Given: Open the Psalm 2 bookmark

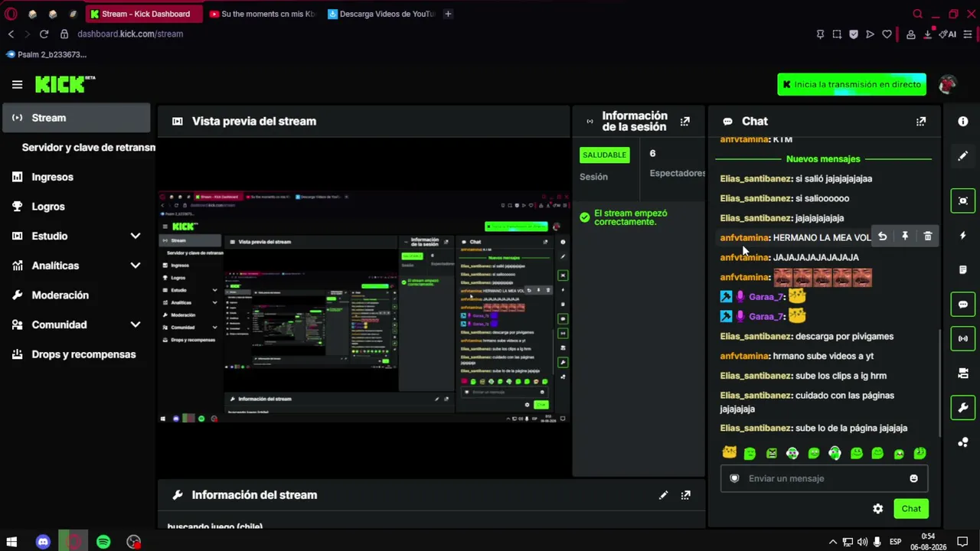Looking at the screenshot, I should click(x=46, y=54).
